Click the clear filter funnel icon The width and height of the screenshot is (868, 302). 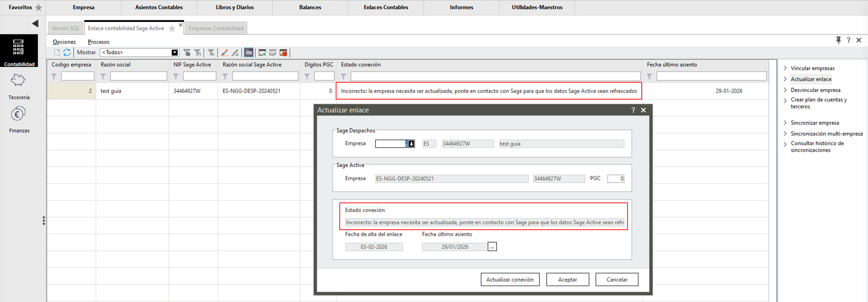tap(211, 52)
